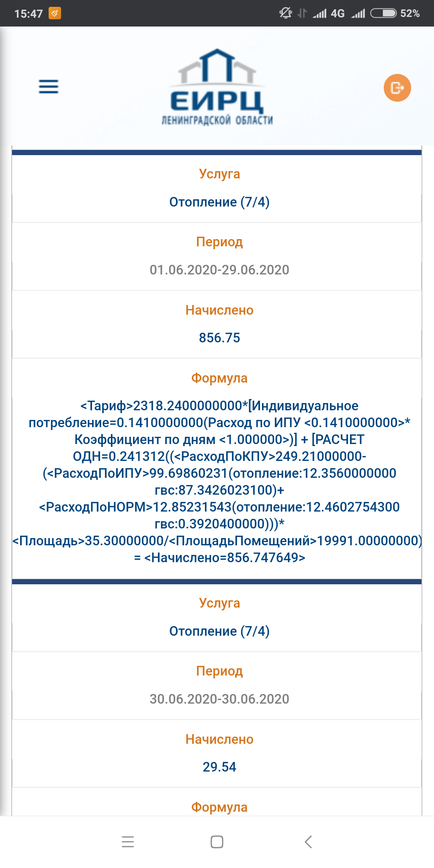Viewport: 434px width, 868px height.
Task: Tap the formula text with Тариф 2318.24
Action: point(217,481)
